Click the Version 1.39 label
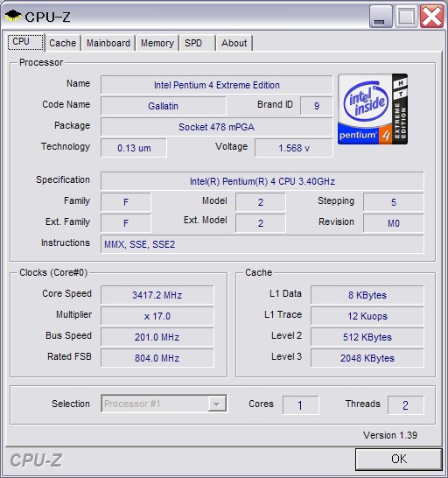Screen dimensions: 448x478 tap(390, 435)
